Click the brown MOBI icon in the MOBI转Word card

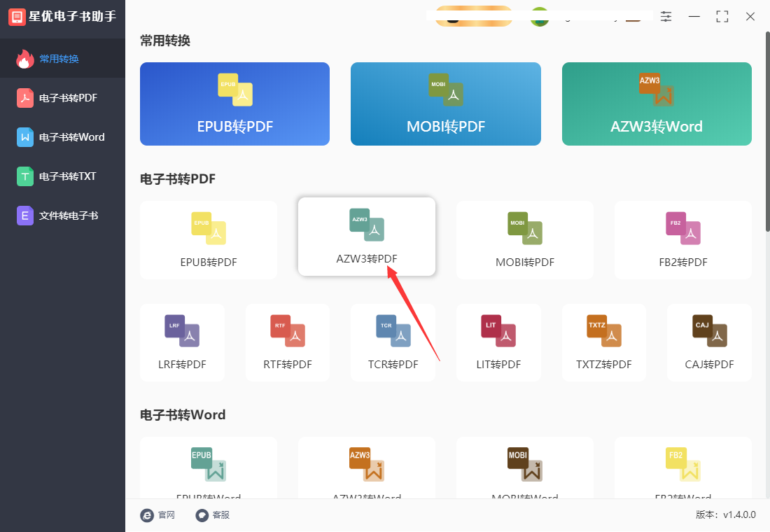[525, 464]
